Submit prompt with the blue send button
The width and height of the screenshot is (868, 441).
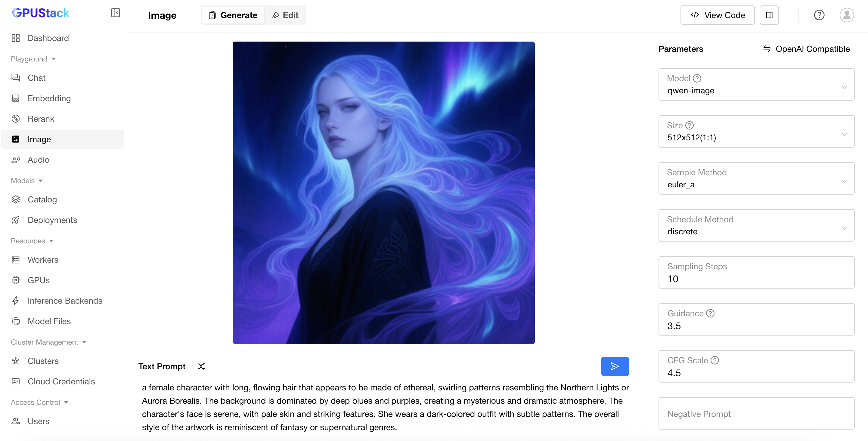(x=615, y=366)
